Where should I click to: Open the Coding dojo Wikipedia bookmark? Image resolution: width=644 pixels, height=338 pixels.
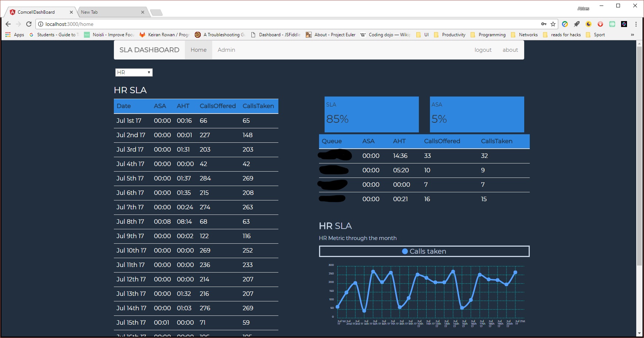coord(386,35)
